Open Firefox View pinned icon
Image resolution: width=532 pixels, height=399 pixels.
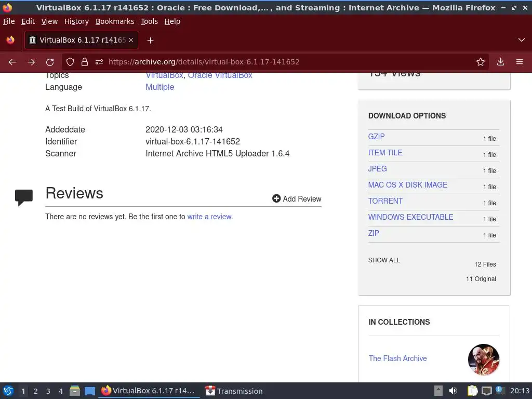tap(10, 40)
